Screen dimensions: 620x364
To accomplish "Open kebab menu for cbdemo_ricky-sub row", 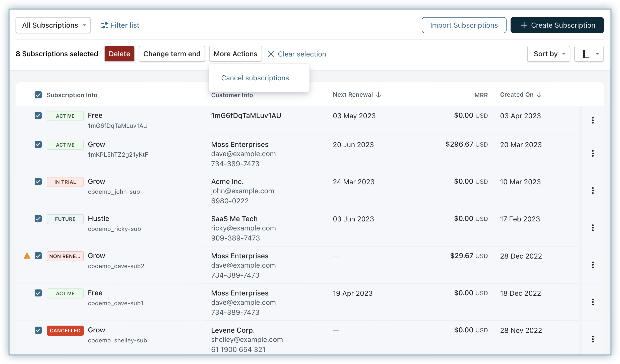I will (x=593, y=228).
